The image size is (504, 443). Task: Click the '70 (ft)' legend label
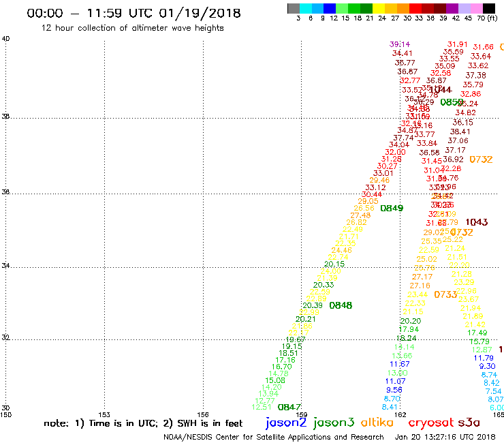[487, 18]
